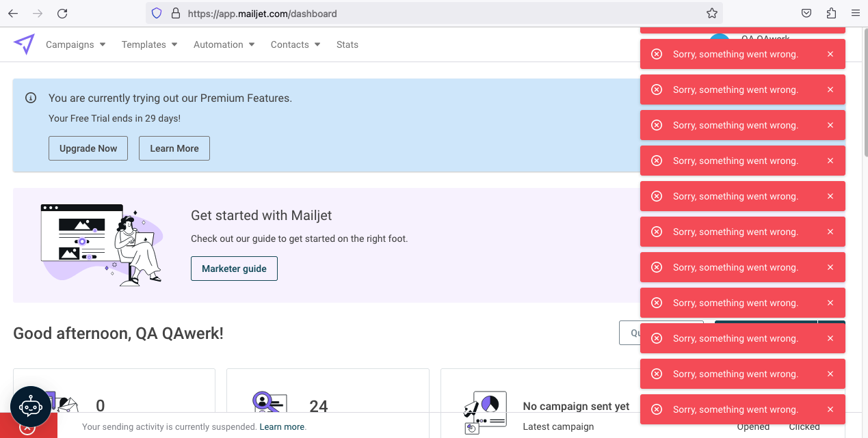Click the Learn More button in the banner
This screenshot has height=438, width=868.
tap(174, 148)
